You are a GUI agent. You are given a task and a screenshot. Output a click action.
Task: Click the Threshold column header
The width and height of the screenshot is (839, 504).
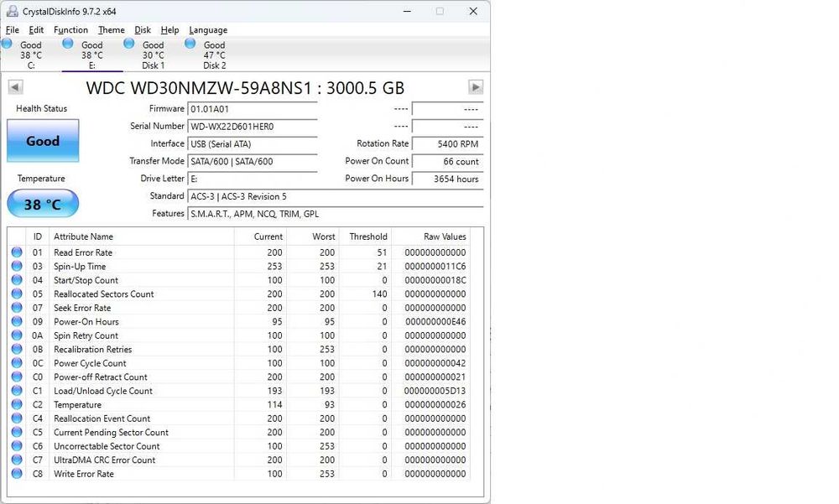click(365, 236)
